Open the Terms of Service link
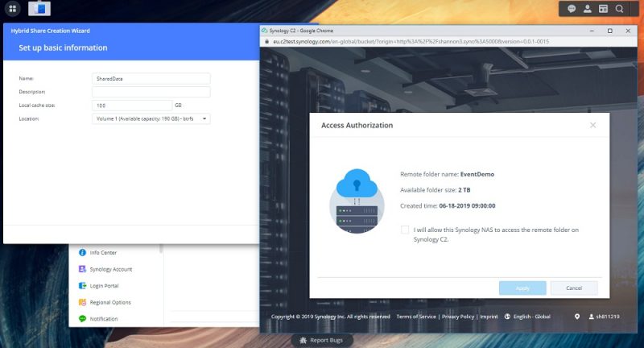The image size is (644, 348). click(x=416, y=317)
